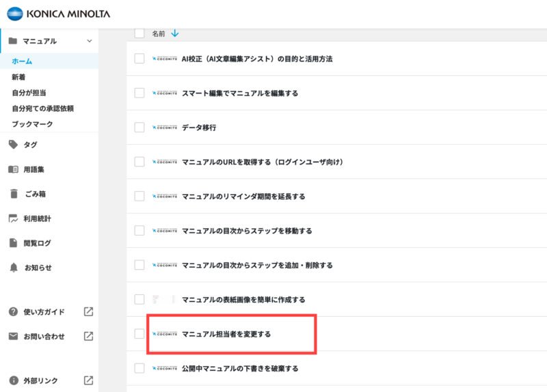Select ブックマーク in the sidebar
This screenshot has width=547, height=392.
coord(32,124)
